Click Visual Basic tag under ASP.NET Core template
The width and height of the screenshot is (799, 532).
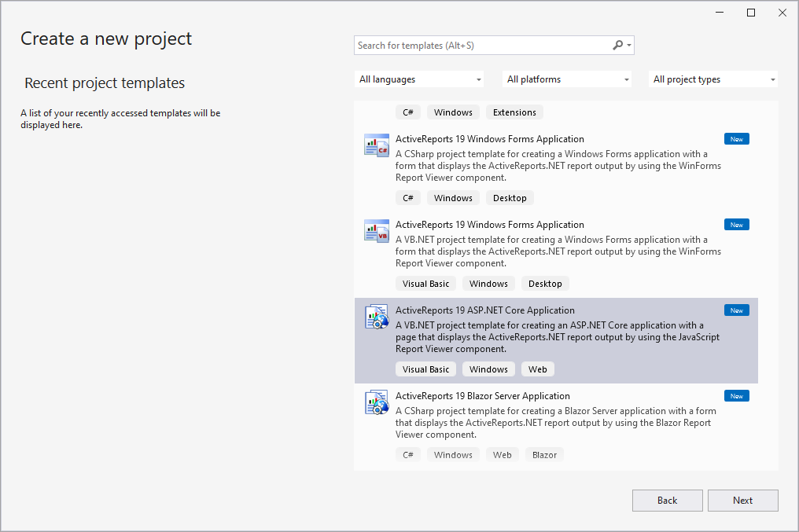[425, 369]
